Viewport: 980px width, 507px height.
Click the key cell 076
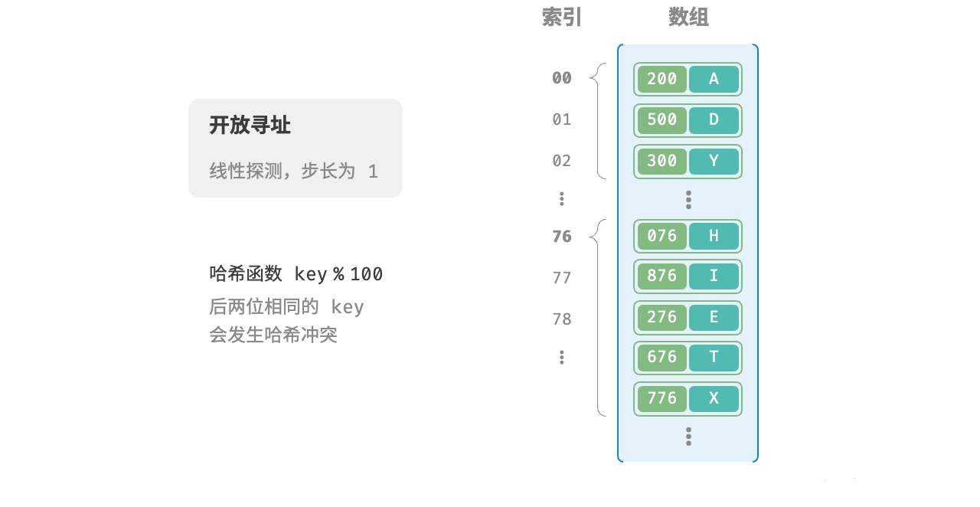[x=662, y=236]
